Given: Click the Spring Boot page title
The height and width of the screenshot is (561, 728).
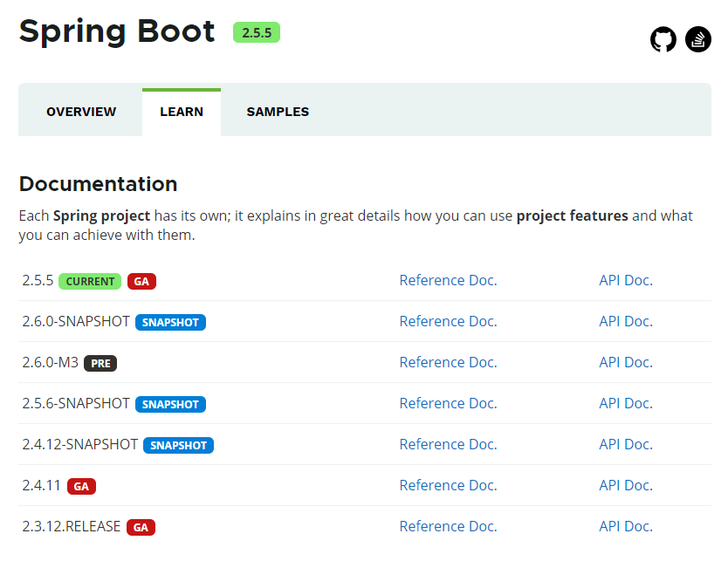Looking at the screenshot, I should pos(117,31).
